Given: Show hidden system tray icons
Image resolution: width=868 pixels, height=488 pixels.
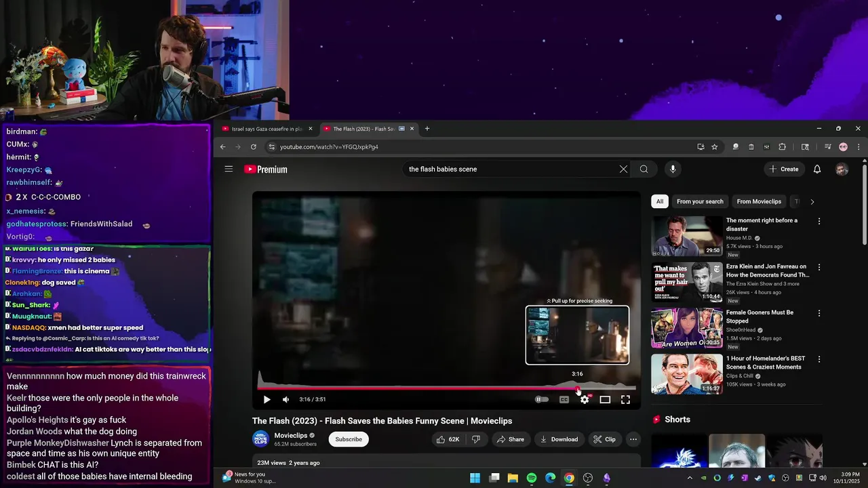Looking at the screenshot, I should [690, 478].
